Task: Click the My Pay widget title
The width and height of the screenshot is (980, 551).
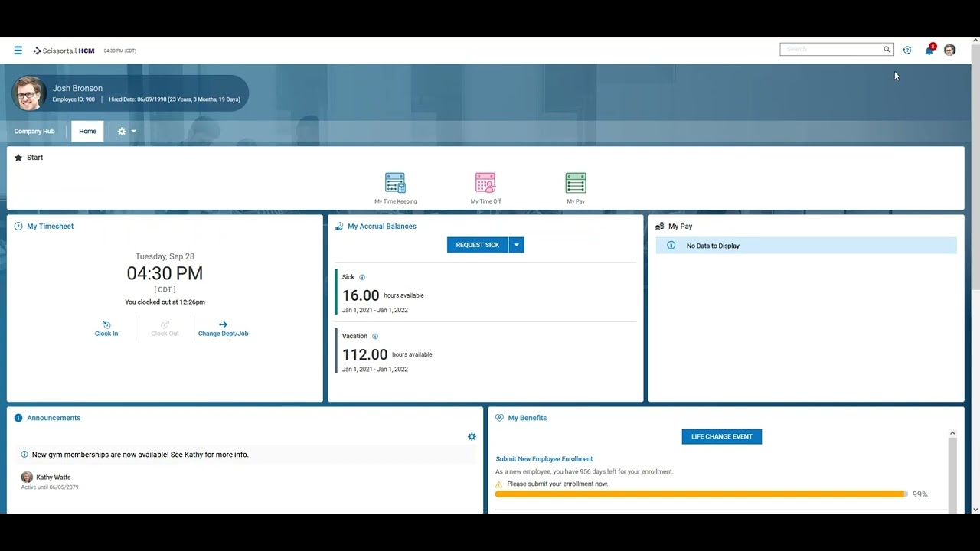Action: (x=680, y=227)
